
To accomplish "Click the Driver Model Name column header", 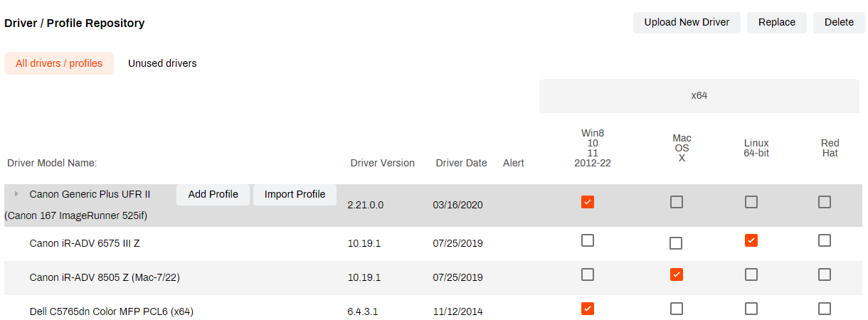I will [x=52, y=163].
